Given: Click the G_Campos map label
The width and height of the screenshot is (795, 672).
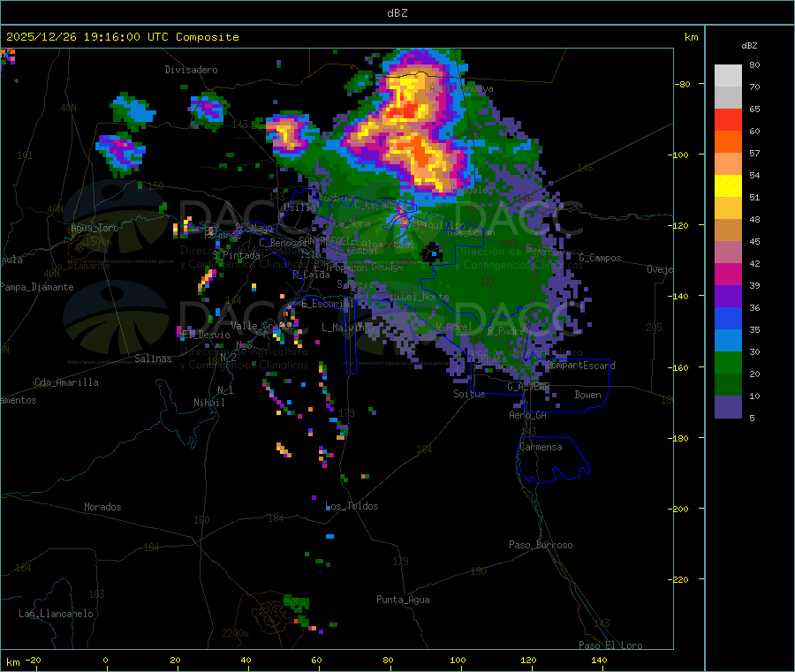Looking at the screenshot, I should tap(600, 258).
